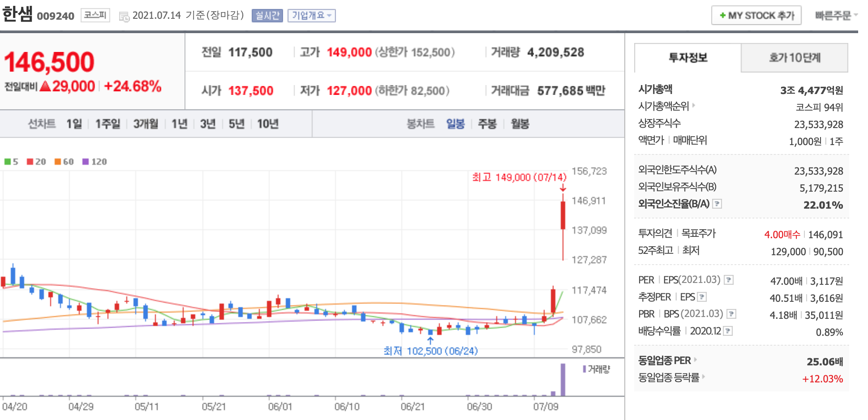Click the 외국인소진율 value 22.01%

823,205
